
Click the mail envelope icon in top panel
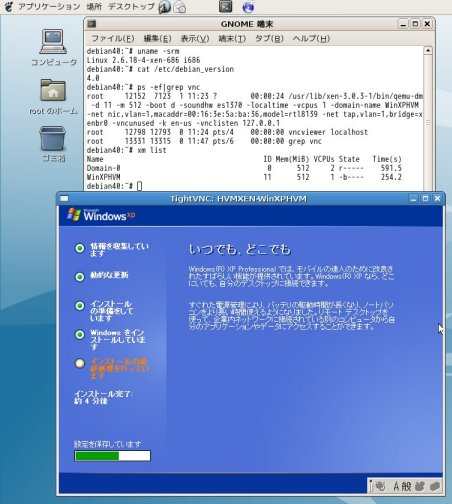point(180,7)
